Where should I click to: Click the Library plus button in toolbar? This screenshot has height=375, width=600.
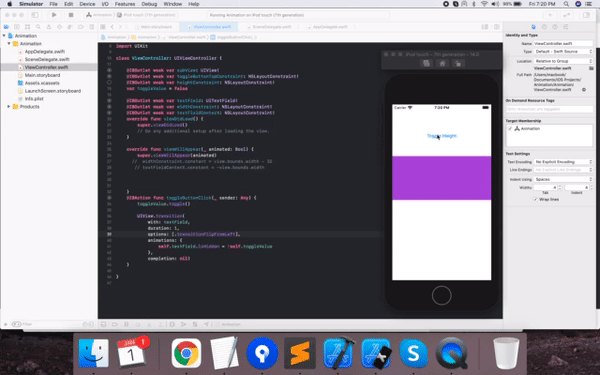[x=550, y=15]
